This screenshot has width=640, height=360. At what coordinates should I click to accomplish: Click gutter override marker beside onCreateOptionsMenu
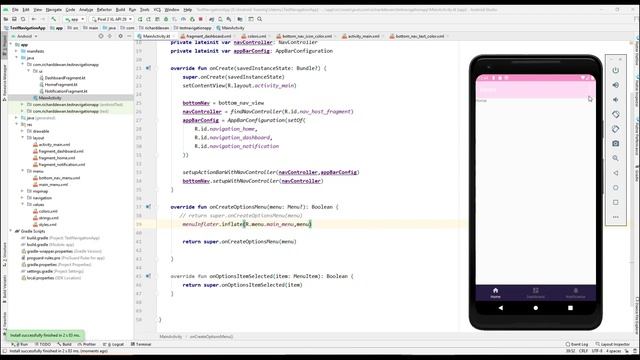[x=148, y=207]
